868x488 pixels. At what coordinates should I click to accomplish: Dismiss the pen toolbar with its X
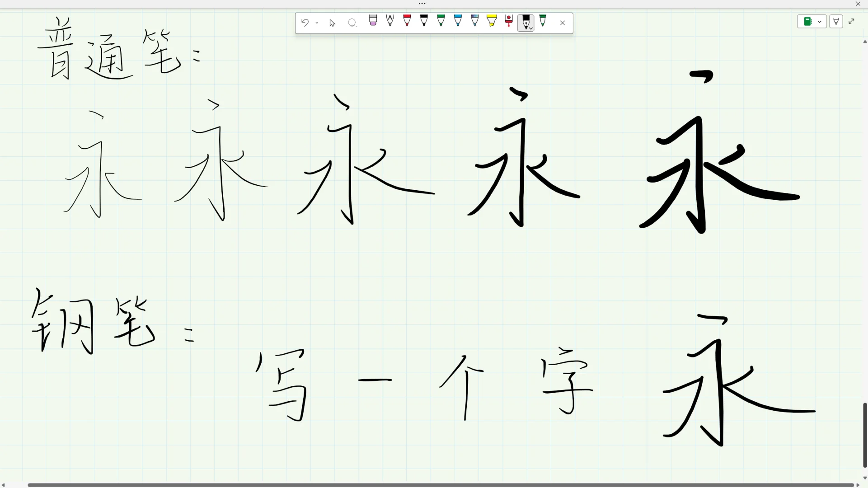563,23
